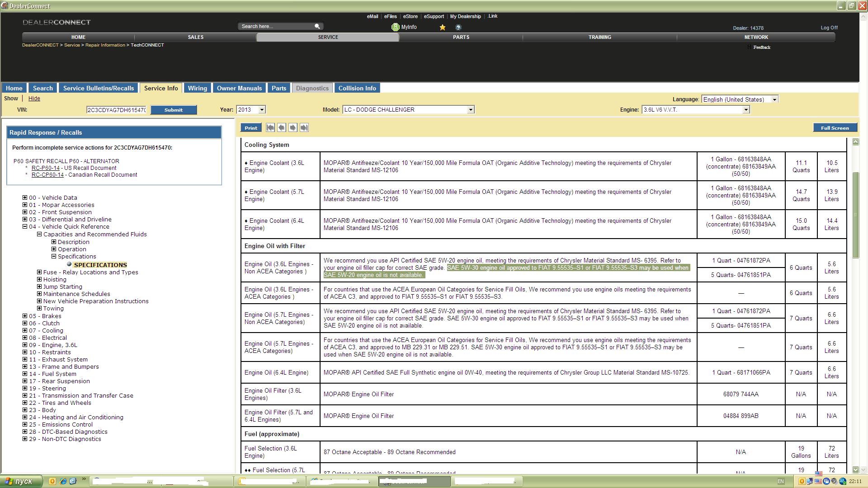Click the Full Screen button
The height and width of the screenshot is (488, 868).
pyautogui.click(x=835, y=128)
